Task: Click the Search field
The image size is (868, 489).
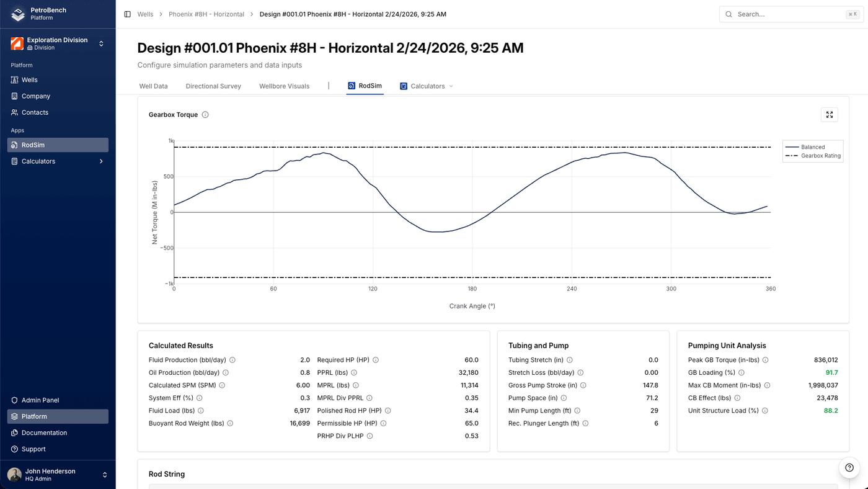Action: click(787, 14)
